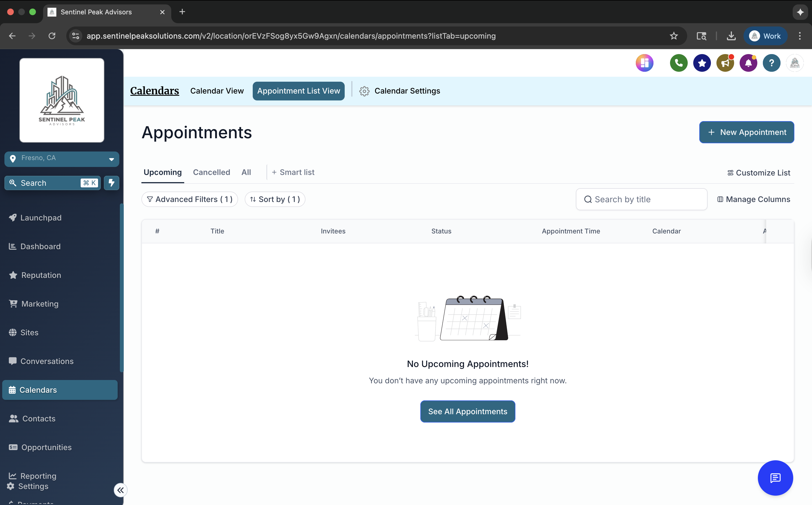Click the Search by title field
The width and height of the screenshot is (812, 505).
pos(641,199)
